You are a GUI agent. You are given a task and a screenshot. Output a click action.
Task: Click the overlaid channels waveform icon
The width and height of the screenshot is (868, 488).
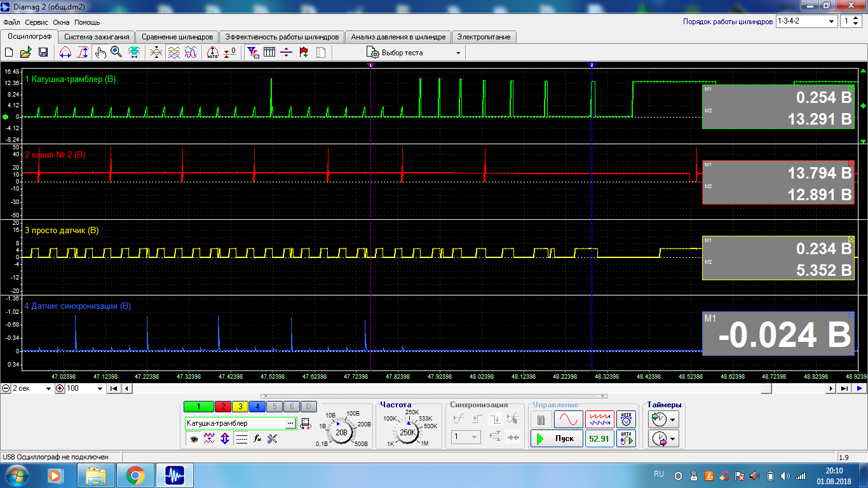[x=190, y=53]
